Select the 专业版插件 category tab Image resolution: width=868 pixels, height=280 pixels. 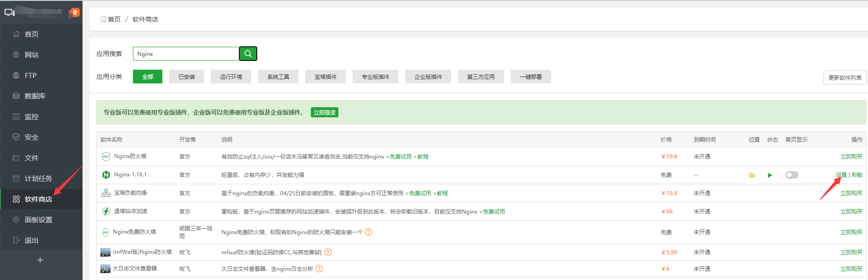click(x=376, y=77)
